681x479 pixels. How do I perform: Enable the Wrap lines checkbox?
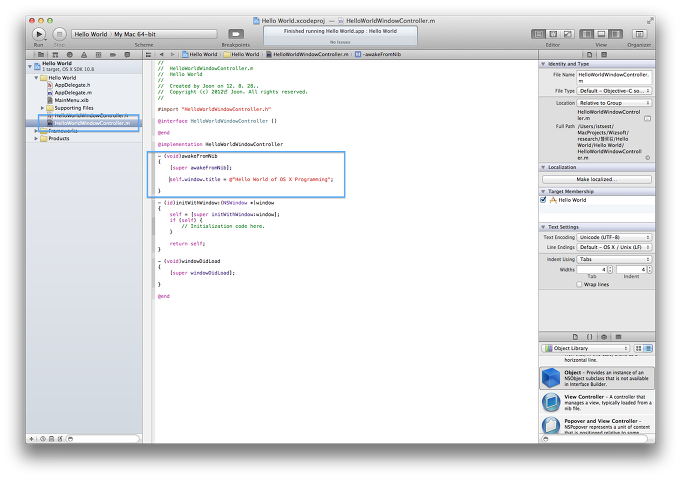coord(579,284)
